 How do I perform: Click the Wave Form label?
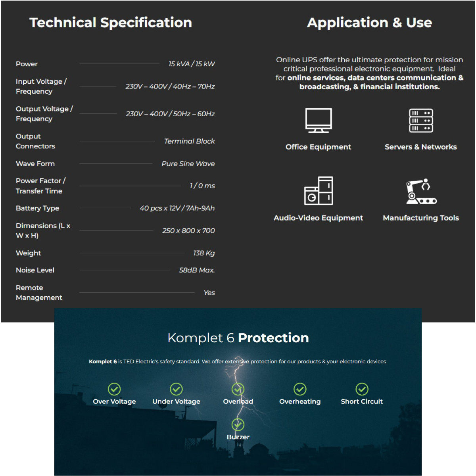pos(35,163)
